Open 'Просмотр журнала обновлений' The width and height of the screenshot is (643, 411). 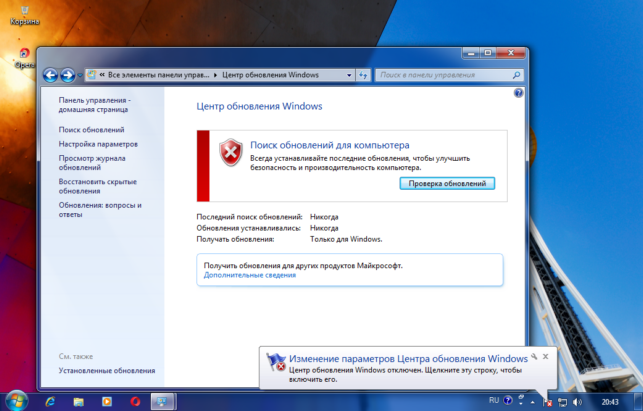92,163
